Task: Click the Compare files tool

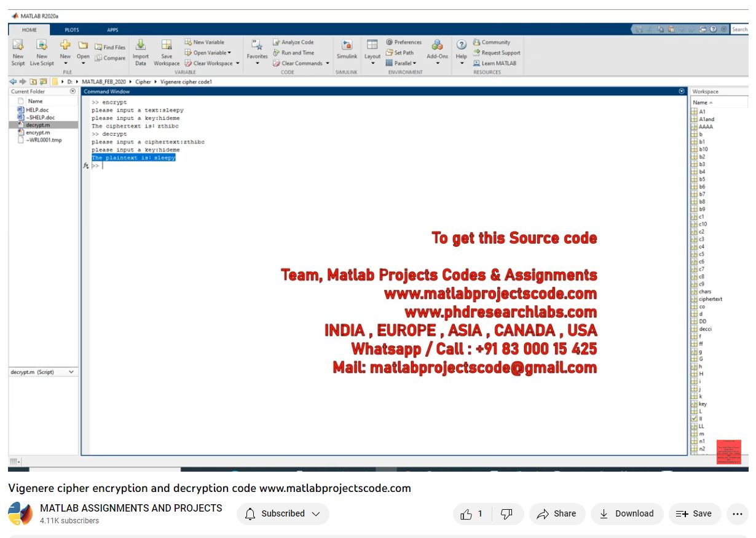Action: click(110, 58)
